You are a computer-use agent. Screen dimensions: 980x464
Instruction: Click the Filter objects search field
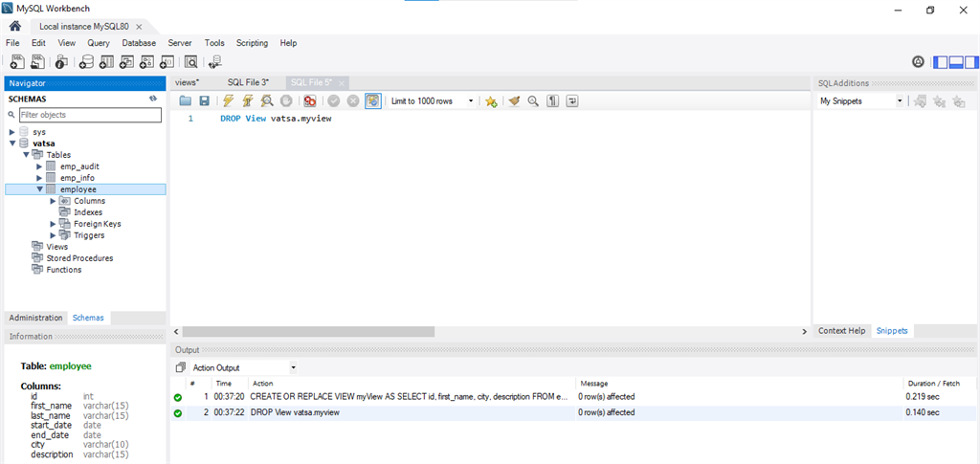90,115
